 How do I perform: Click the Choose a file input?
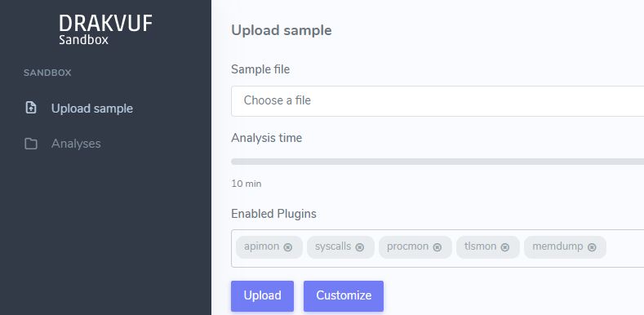pyautogui.click(x=437, y=101)
